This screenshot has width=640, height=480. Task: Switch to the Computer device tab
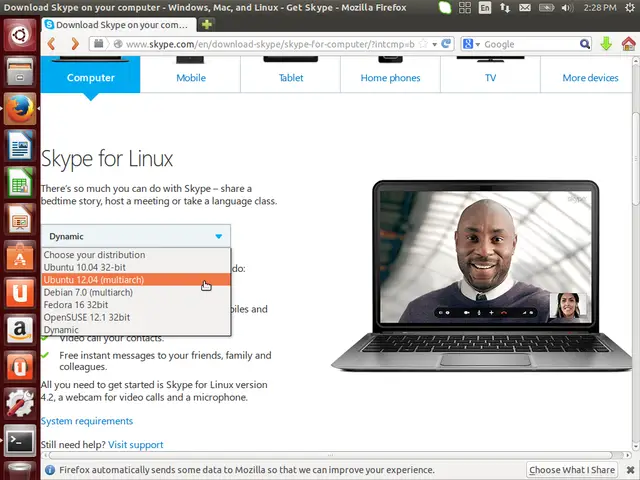(x=91, y=75)
